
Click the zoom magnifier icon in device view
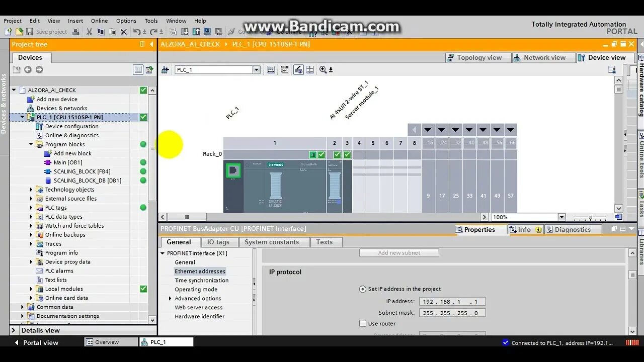click(323, 70)
